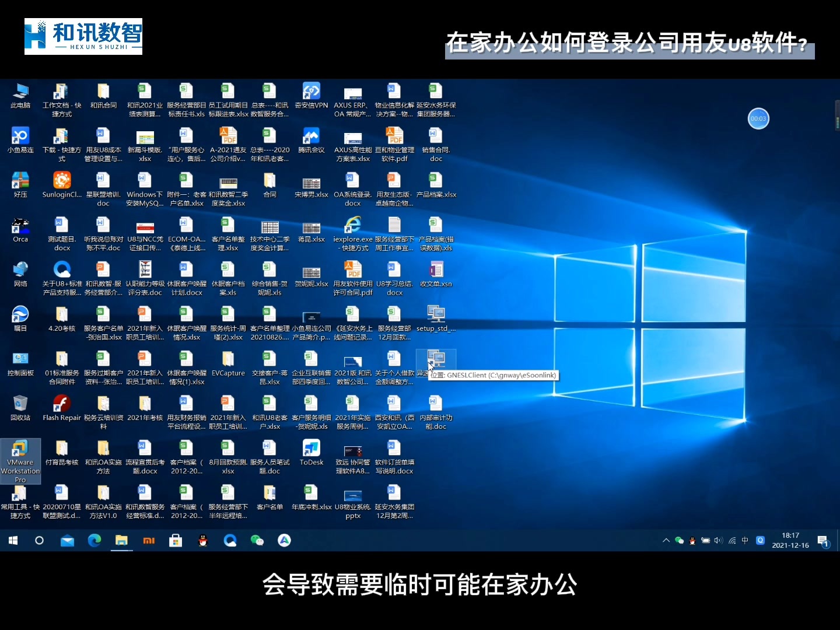This screenshot has height=630, width=840.
Task: Open the setup_std installer icon
Action: pos(436,319)
